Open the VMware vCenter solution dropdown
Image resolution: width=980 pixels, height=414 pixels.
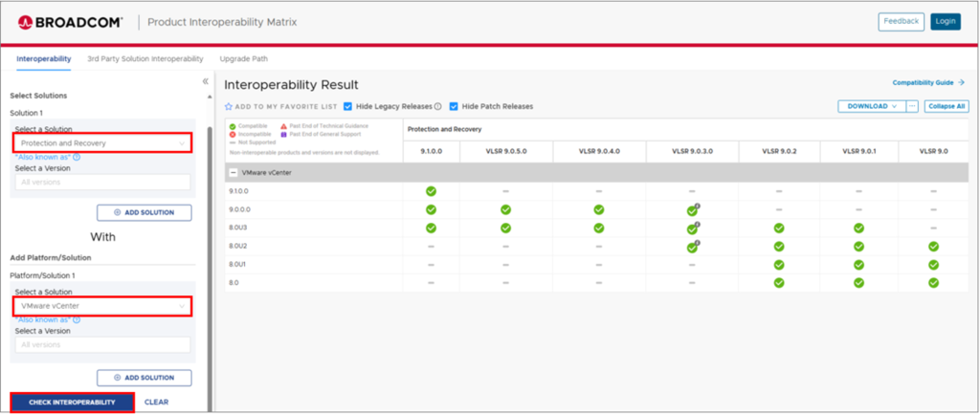click(102, 306)
